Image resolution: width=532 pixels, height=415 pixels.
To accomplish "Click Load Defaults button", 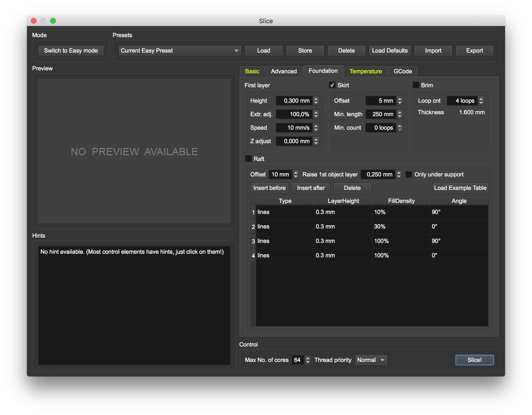I will [390, 51].
